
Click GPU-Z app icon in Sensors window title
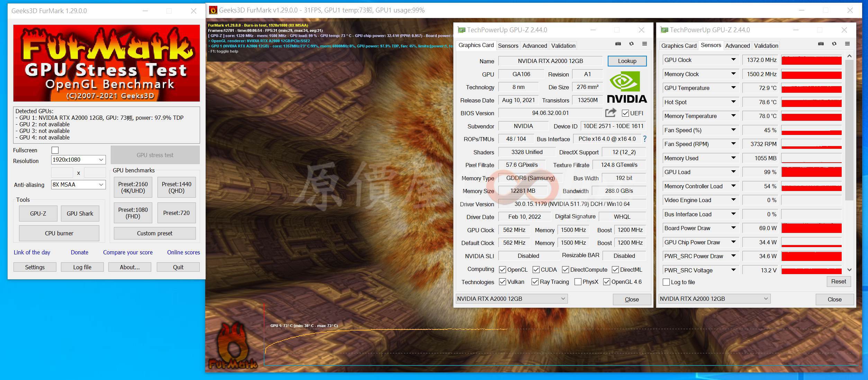point(664,30)
